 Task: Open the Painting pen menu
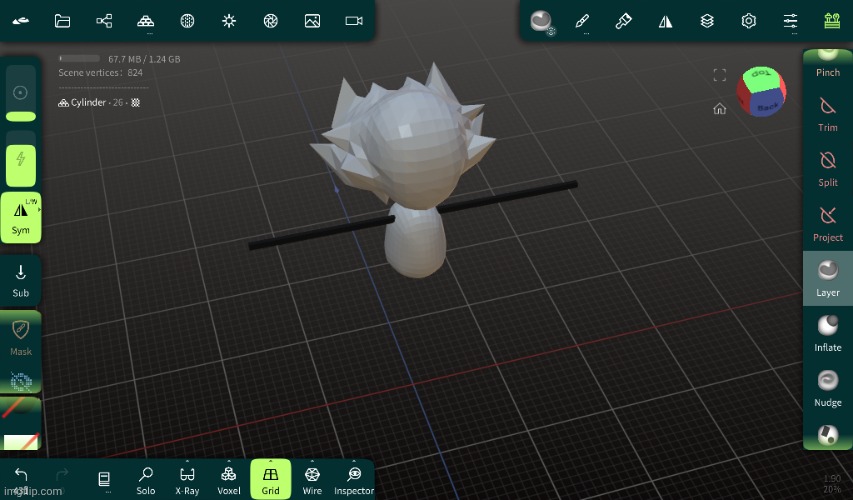point(623,21)
